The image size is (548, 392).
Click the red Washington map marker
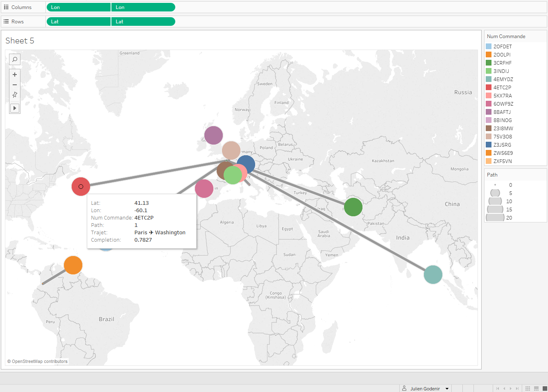pyautogui.click(x=81, y=186)
